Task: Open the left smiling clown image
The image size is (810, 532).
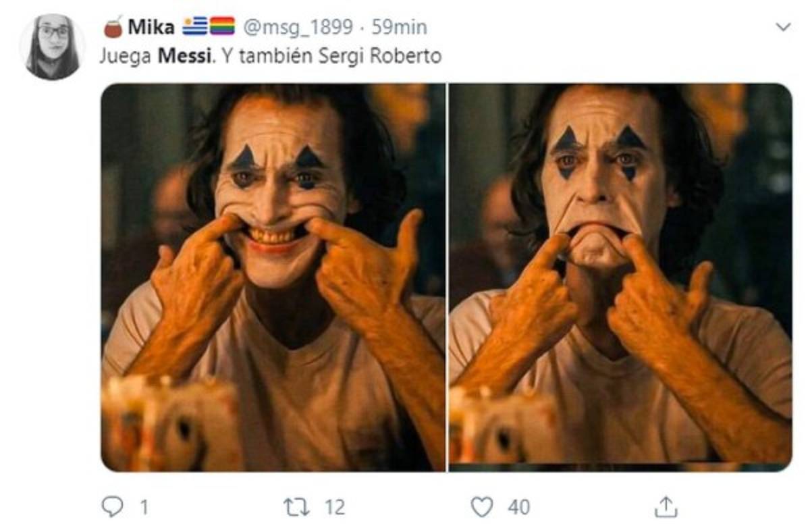Action: 273,277
